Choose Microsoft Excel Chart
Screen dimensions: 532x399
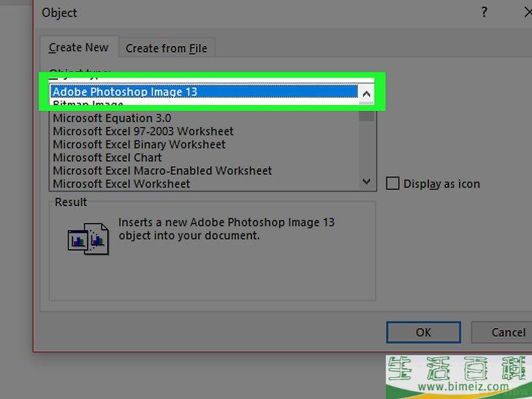107,158
